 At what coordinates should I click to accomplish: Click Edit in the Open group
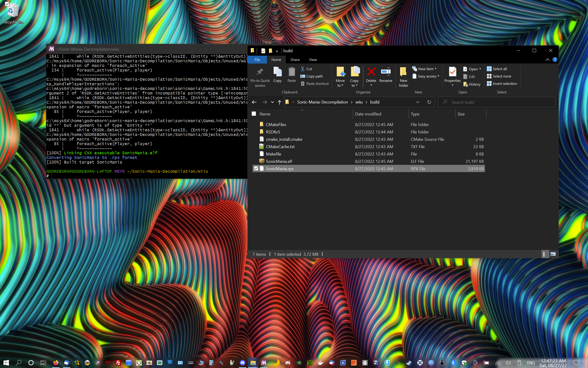pyautogui.click(x=469, y=77)
